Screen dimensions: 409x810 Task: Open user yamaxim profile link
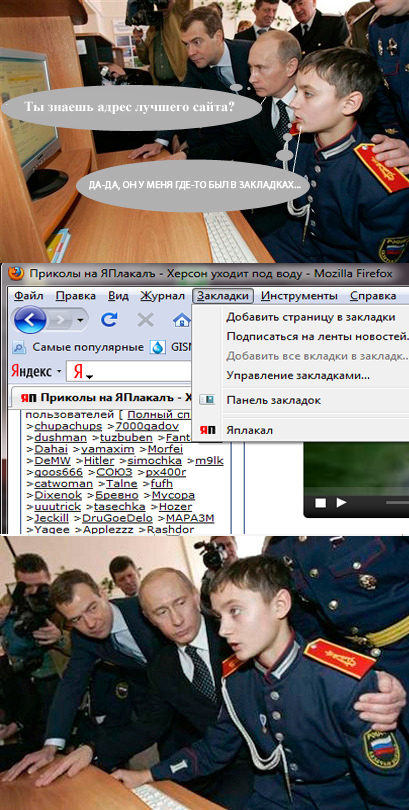(x=108, y=449)
